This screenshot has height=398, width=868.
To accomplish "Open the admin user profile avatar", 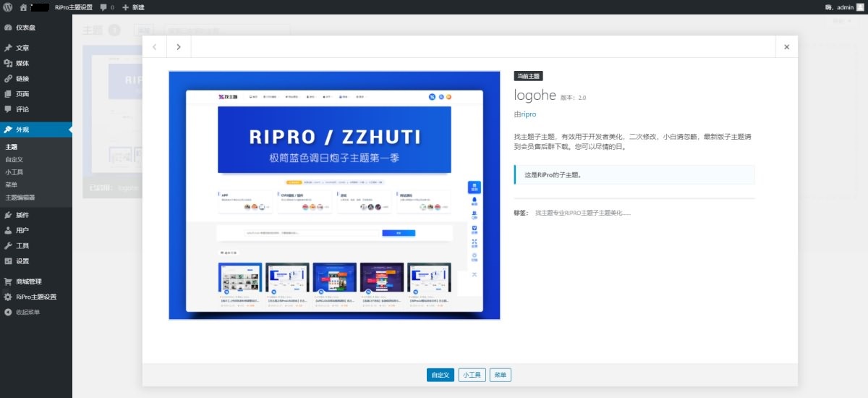I will pos(859,7).
